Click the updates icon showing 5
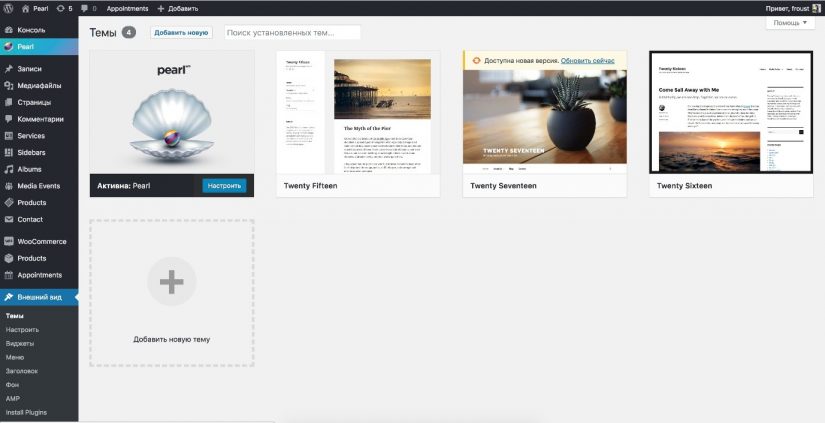825x423 pixels. click(x=60, y=8)
